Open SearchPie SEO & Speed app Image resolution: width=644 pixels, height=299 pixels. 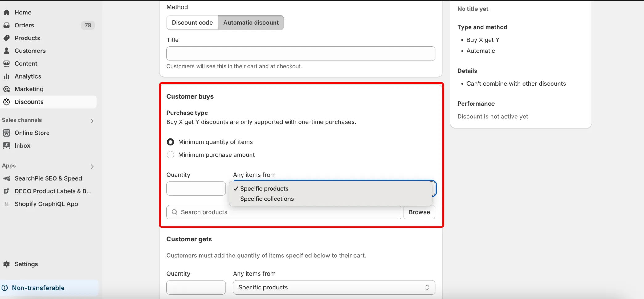[x=49, y=178]
